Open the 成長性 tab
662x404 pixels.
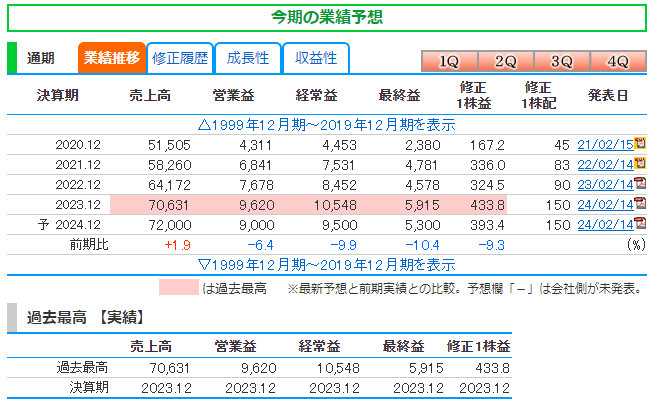[248, 58]
